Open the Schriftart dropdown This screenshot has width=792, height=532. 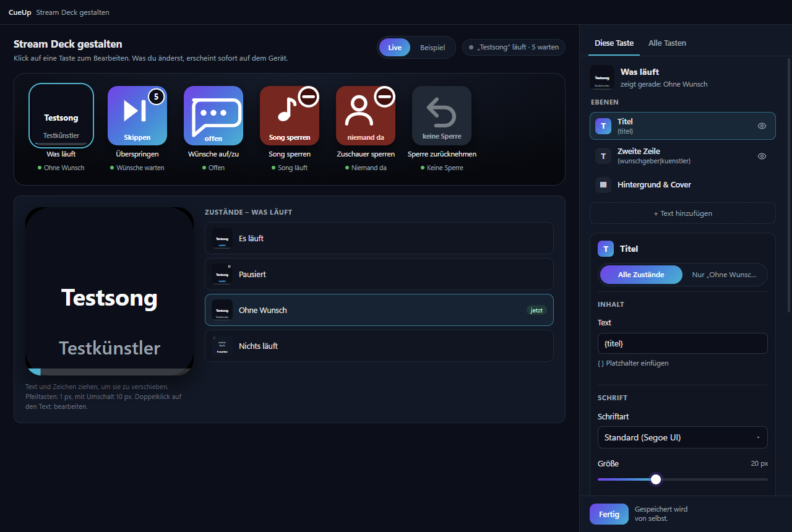click(682, 437)
